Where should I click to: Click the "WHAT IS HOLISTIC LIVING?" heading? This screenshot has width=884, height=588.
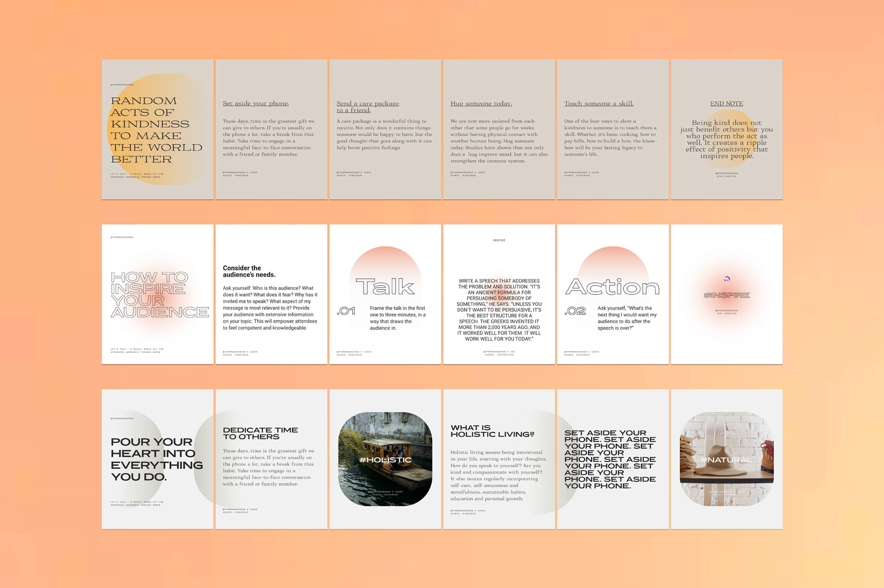[x=492, y=431]
